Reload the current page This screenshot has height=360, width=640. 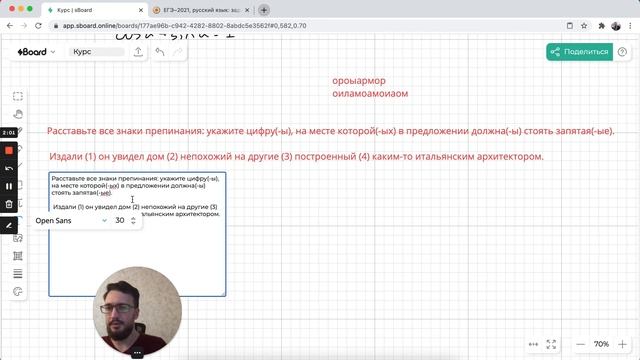coord(38,26)
